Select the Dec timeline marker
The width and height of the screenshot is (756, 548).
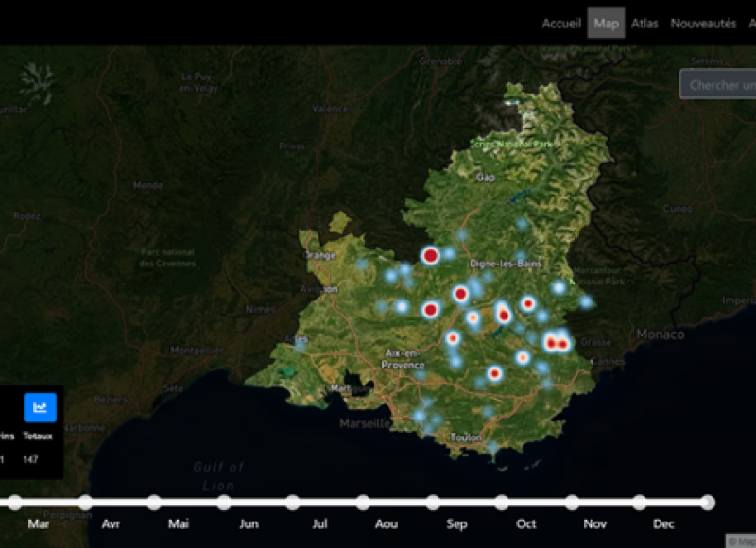click(x=640, y=503)
